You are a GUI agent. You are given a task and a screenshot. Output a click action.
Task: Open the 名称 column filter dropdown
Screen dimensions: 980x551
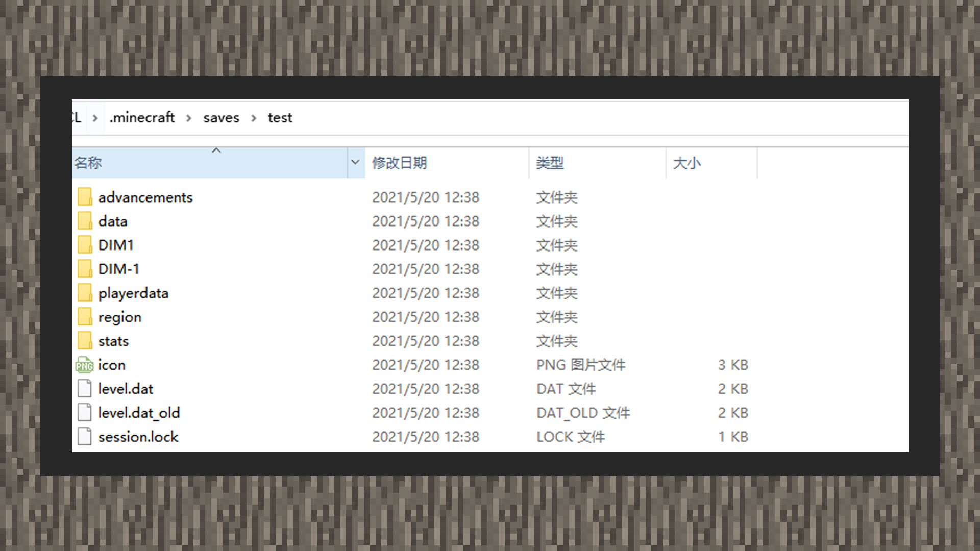pos(356,163)
